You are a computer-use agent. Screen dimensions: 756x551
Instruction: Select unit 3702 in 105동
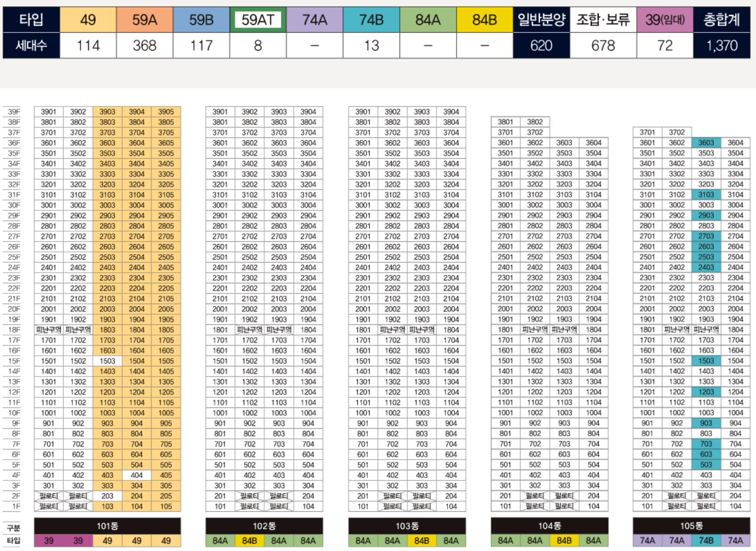(x=677, y=132)
